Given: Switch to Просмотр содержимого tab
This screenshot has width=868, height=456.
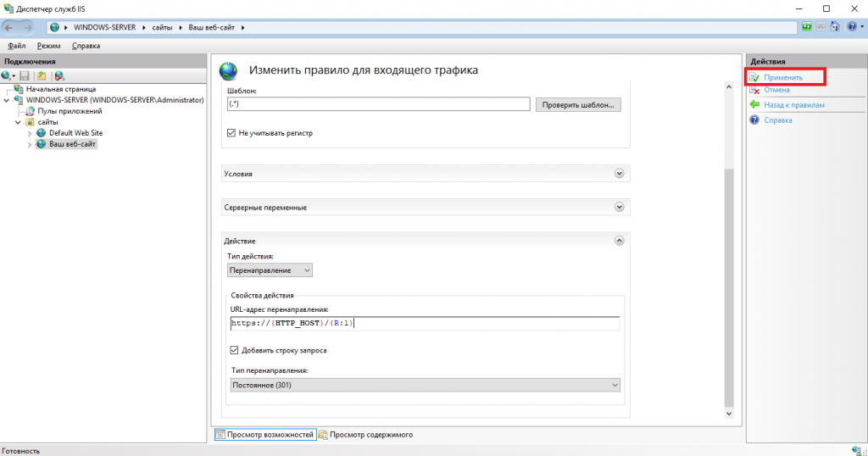Looking at the screenshot, I should (365, 435).
